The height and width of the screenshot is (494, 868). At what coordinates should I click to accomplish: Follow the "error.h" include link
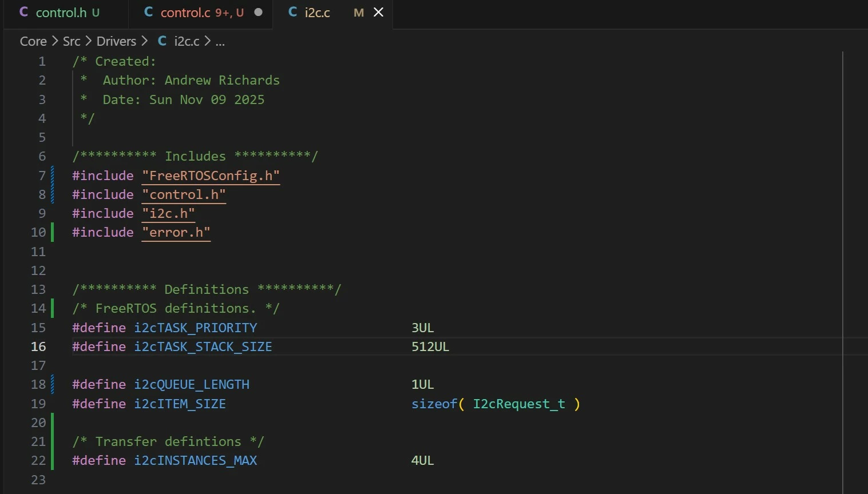[x=176, y=232]
